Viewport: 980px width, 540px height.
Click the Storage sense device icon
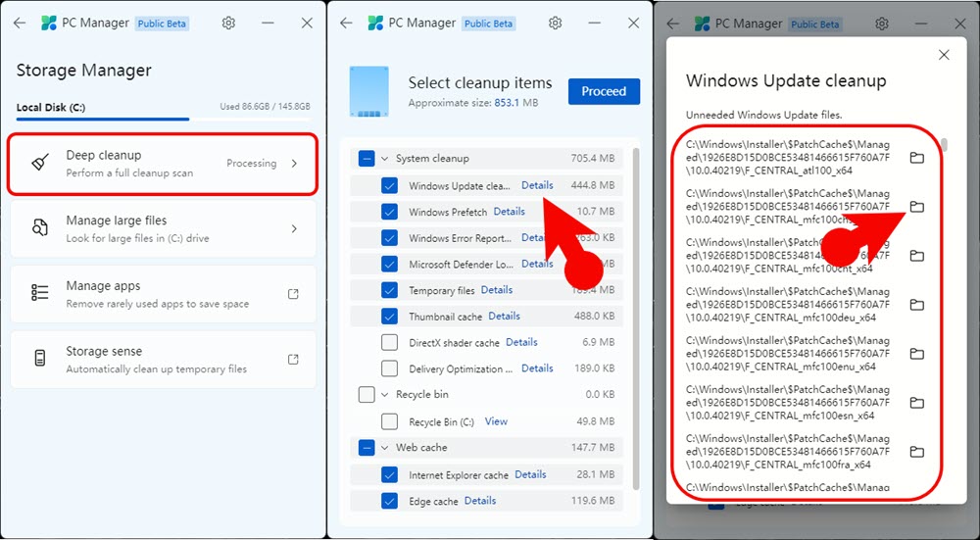point(40,359)
